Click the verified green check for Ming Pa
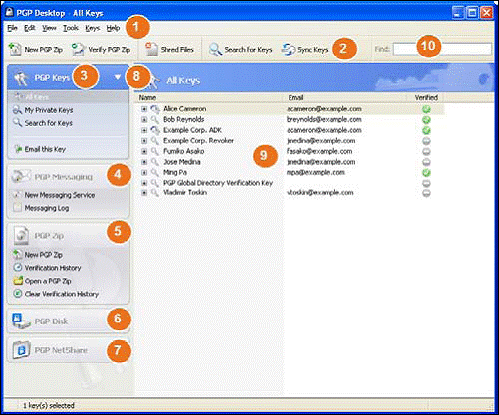Screen dimensions: 499x415 tap(426, 173)
